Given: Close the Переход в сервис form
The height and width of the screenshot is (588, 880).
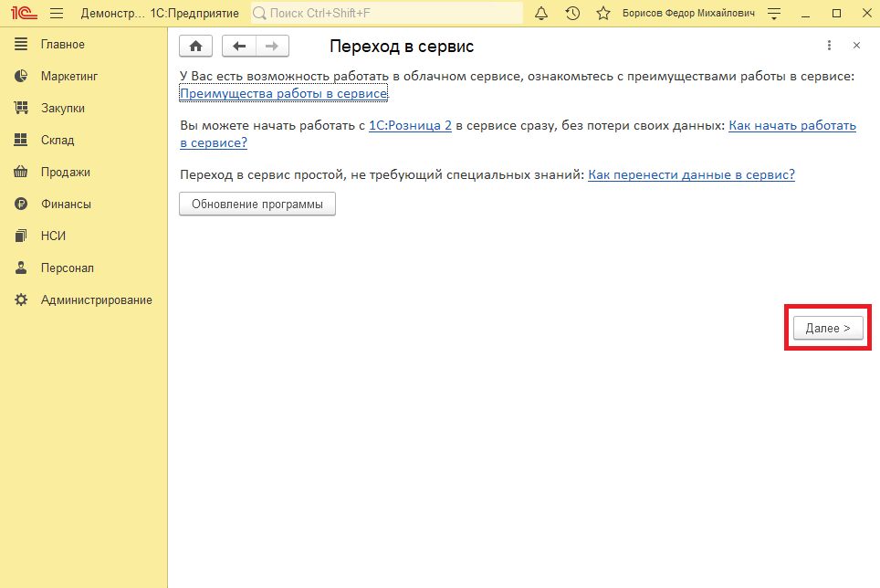Looking at the screenshot, I should [856, 46].
